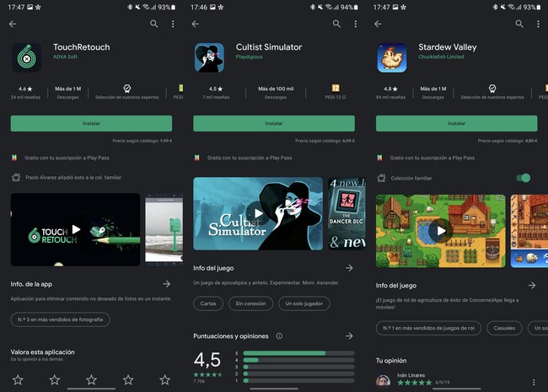Tap the PEGI 12 rating badge
The width and height of the screenshot is (548, 392).
pyautogui.click(x=336, y=88)
